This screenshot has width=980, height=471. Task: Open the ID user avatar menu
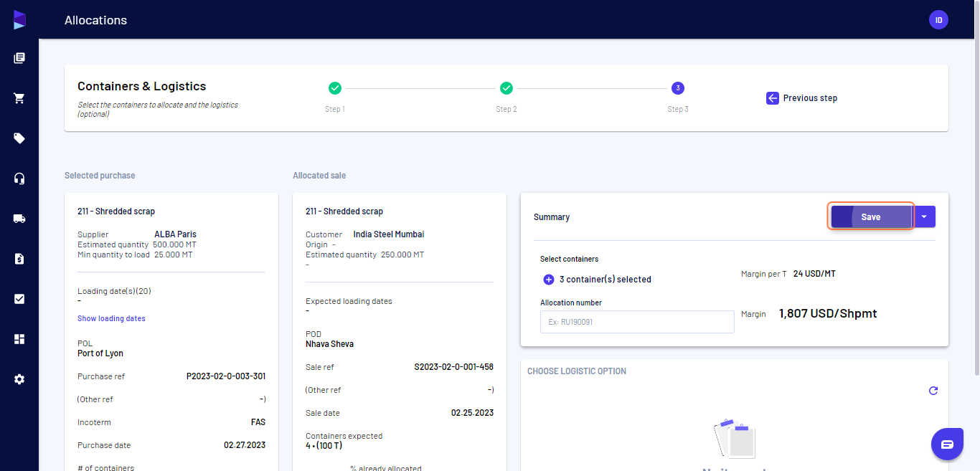938,19
